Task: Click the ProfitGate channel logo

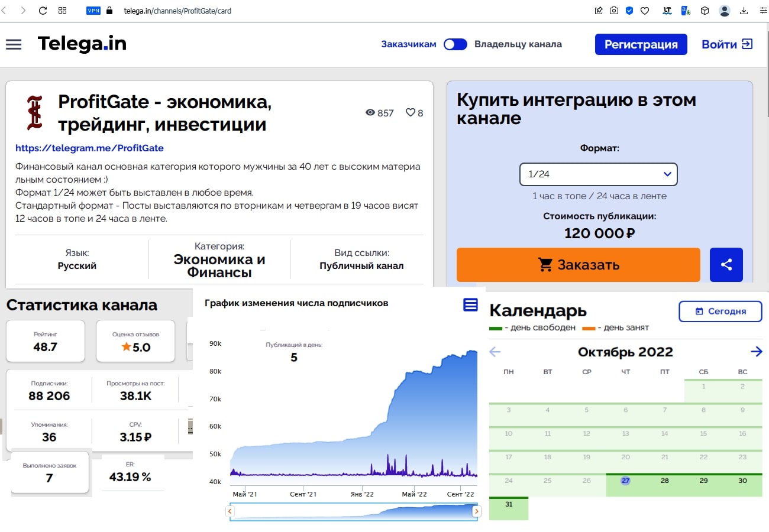Action: [x=34, y=113]
